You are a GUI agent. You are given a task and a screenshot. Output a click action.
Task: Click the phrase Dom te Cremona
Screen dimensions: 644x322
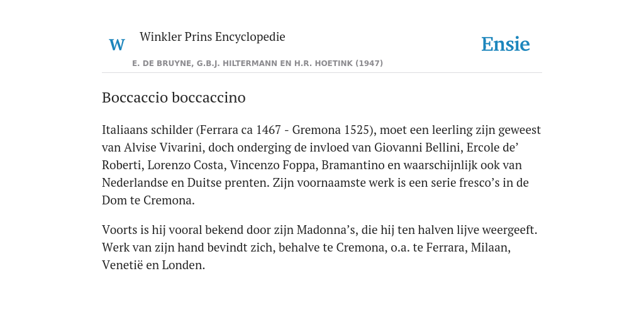coord(148,201)
